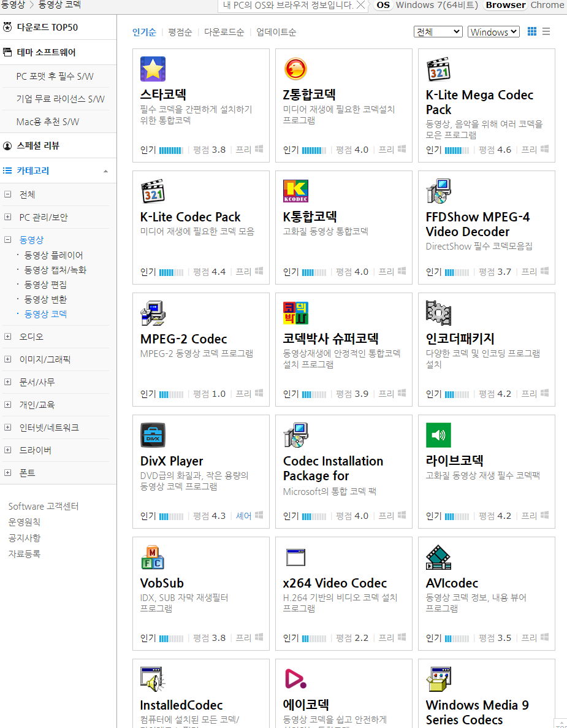This screenshot has width=567, height=728.
Task: Sort by 업데이트순 tab
Action: click(276, 32)
